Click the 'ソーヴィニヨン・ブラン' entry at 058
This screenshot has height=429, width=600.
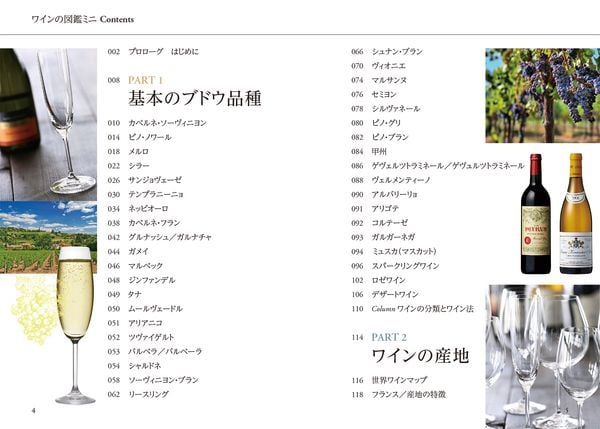click(153, 380)
